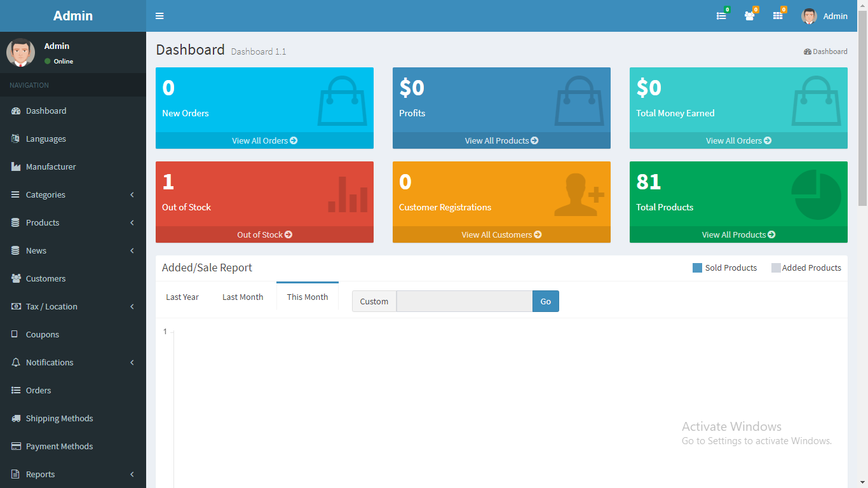Click the custom date range input field
Image resolution: width=868 pixels, height=488 pixels.
465,301
